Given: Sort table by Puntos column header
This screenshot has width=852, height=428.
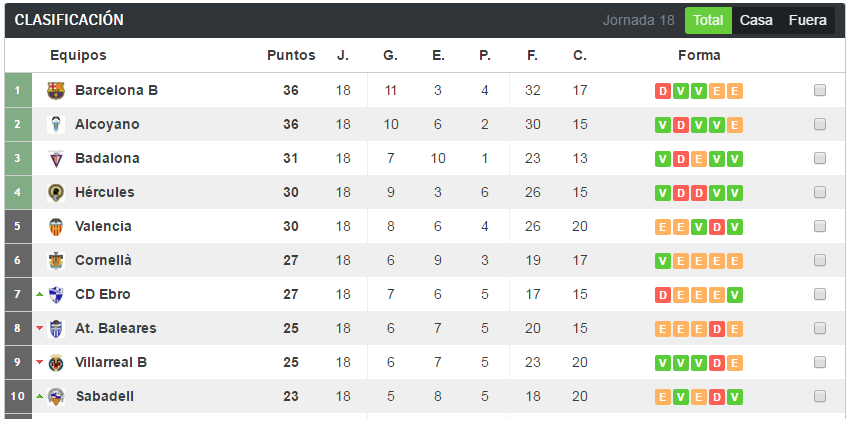Looking at the screenshot, I should pos(291,56).
